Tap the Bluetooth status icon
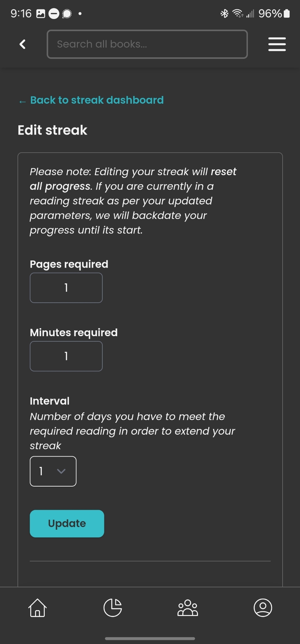This screenshot has height=644, width=300. tap(224, 14)
